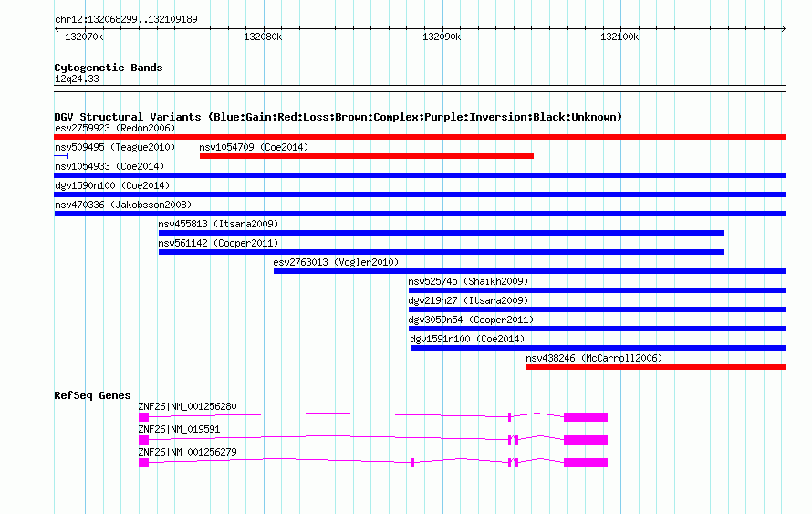Select nsv1054933 (Coe2014) blue gain bar
The image size is (812, 514).
(420, 175)
